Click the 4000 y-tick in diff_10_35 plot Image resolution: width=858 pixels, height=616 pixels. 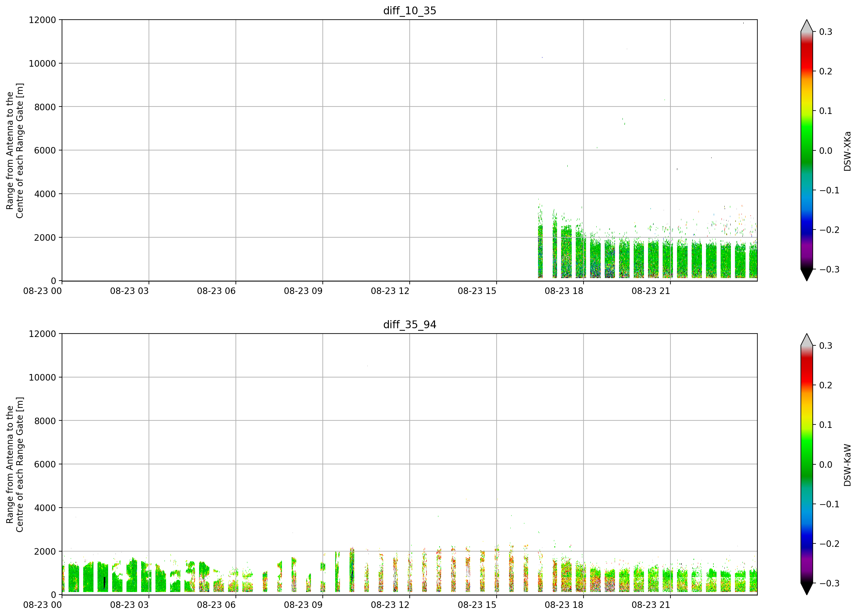point(45,194)
